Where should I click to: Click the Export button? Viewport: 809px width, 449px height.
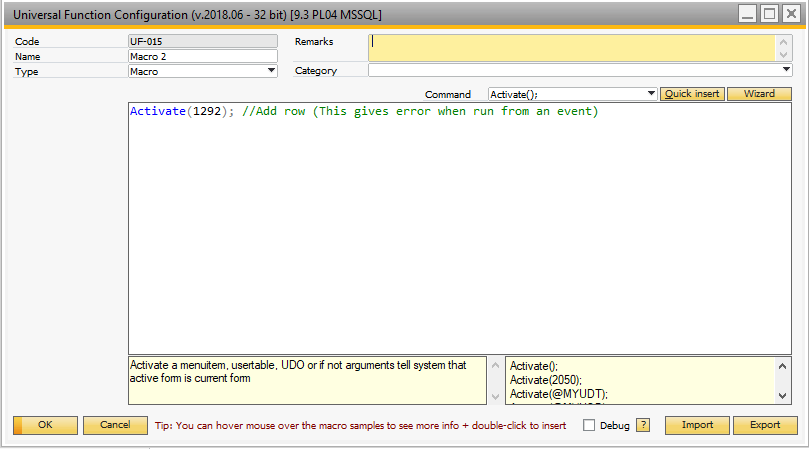(765, 425)
